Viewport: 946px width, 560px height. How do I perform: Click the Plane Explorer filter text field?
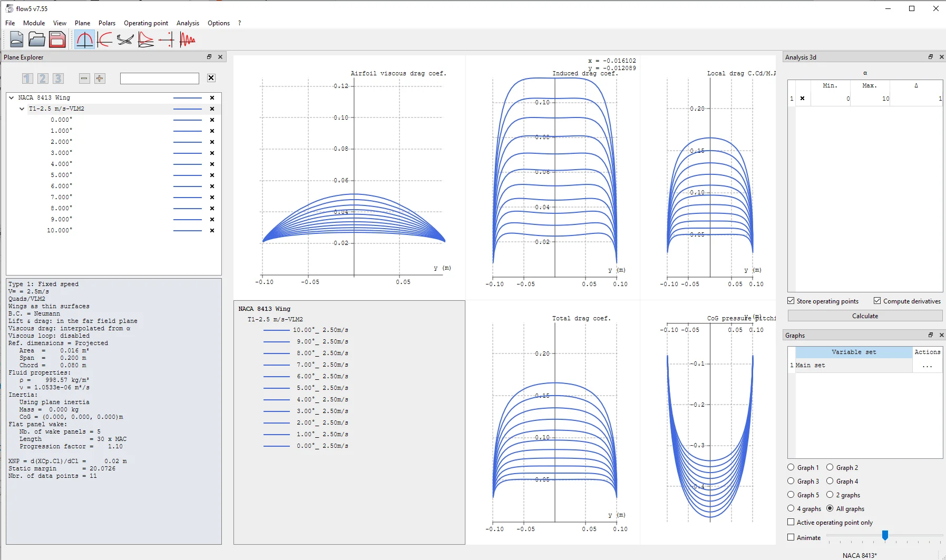pyautogui.click(x=160, y=78)
